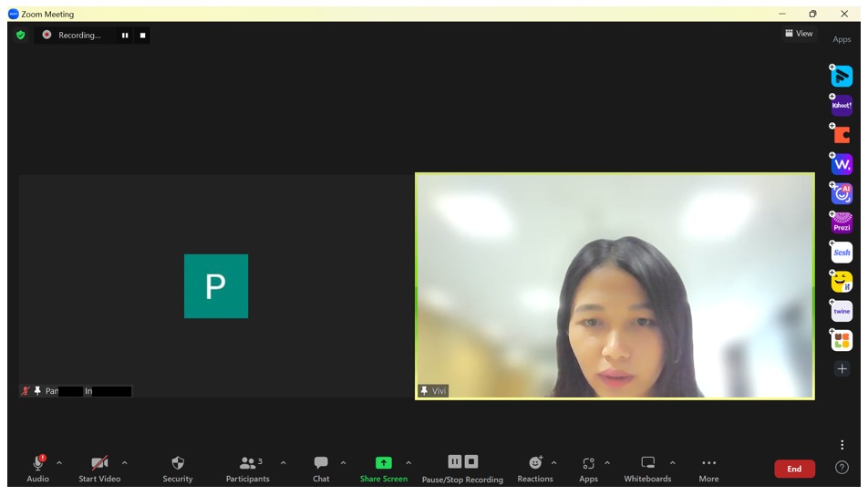Expand the Participants options caret

pos(283,463)
